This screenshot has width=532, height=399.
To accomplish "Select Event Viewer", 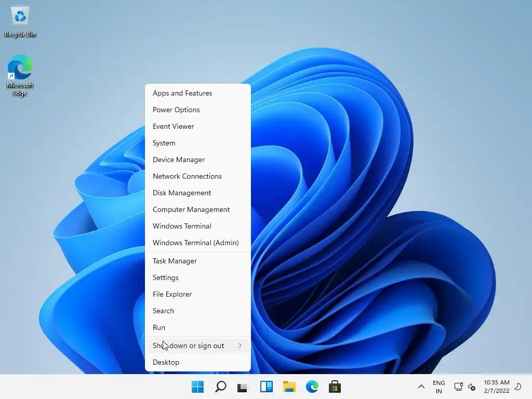I will (198, 126).
